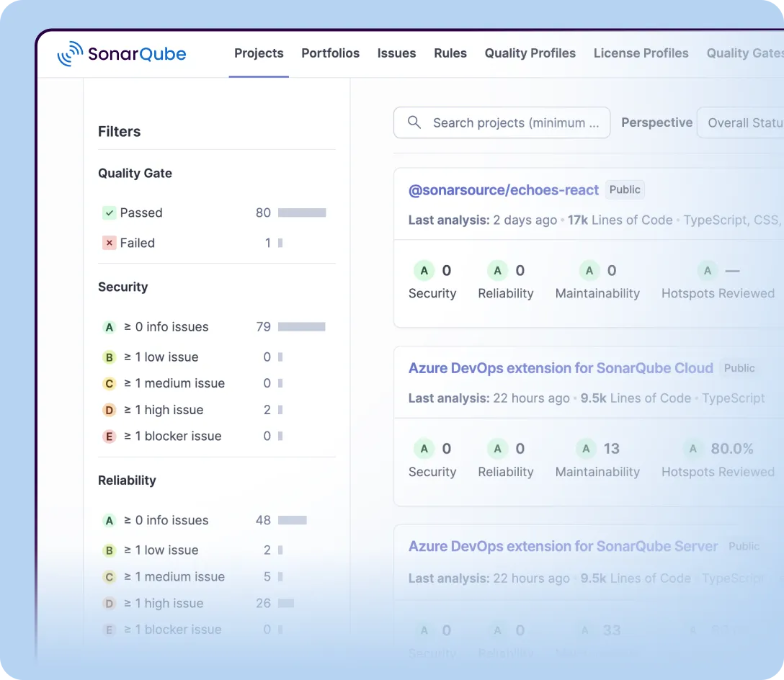The width and height of the screenshot is (784, 680).
Task: Open the @sonarsource/echoes-react project link
Action: pos(503,190)
